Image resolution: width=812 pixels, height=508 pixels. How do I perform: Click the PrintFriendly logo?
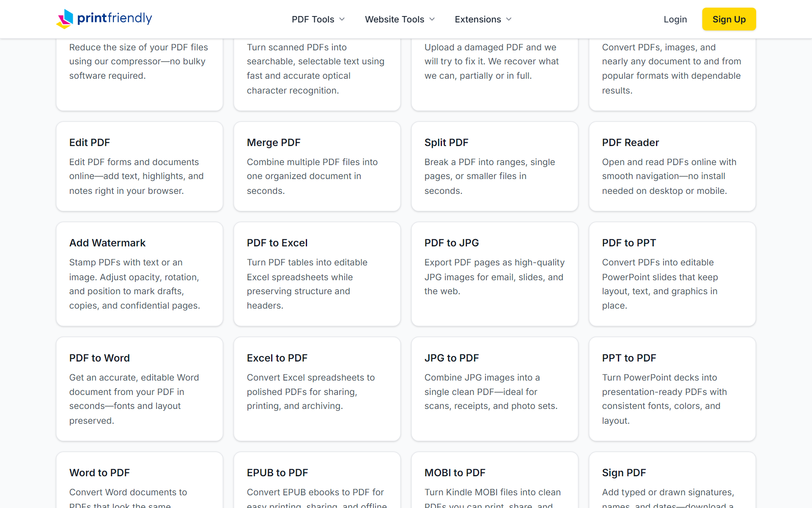click(x=104, y=19)
